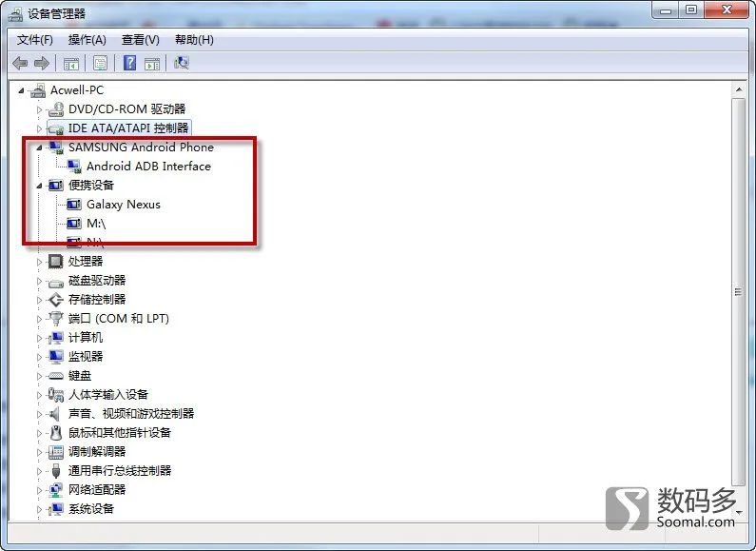Click the 调制解调器 modem icon
756x551 pixels.
click(56, 452)
